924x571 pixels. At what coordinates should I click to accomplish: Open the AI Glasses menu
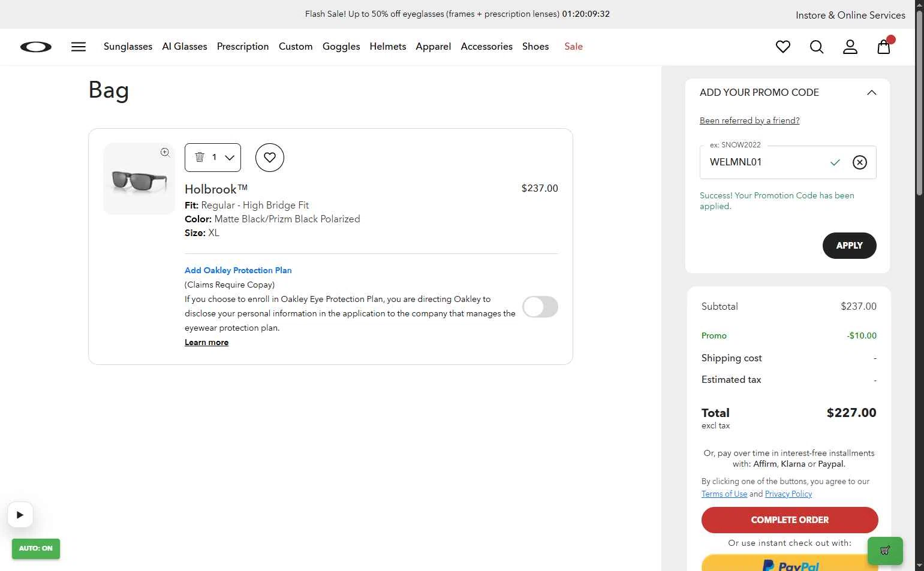pyautogui.click(x=185, y=47)
